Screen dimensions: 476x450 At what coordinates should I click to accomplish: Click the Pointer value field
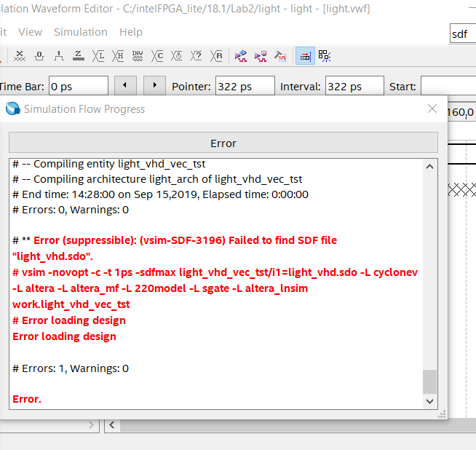pyautogui.click(x=245, y=86)
